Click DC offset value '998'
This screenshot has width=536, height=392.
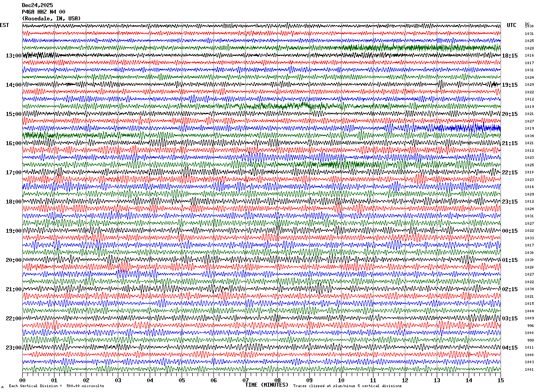(530, 340)
